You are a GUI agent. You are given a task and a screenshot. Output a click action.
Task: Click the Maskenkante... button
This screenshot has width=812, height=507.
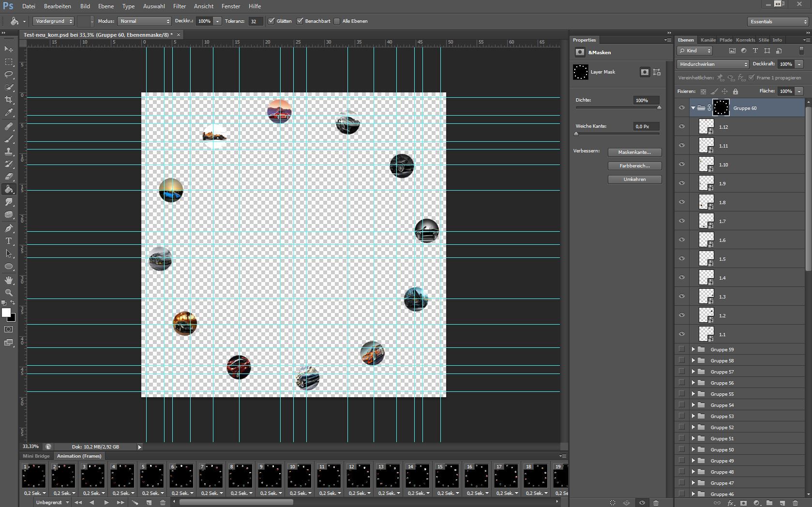[634, 152]
